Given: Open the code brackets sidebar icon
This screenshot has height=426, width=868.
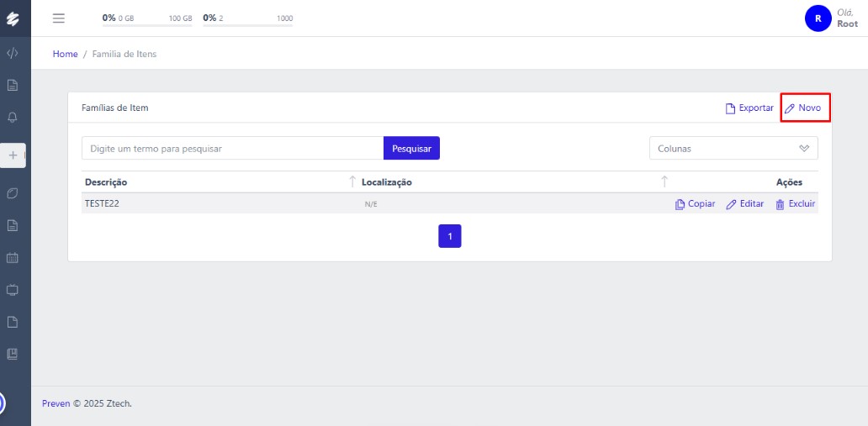Looking at the screenshot, I should 13,53.
